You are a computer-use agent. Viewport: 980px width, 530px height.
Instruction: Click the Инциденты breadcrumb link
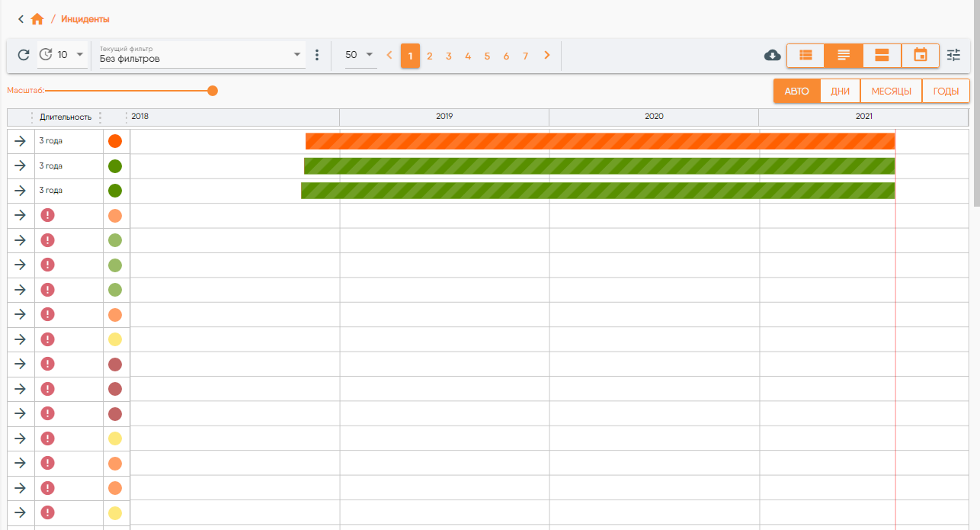85,19
